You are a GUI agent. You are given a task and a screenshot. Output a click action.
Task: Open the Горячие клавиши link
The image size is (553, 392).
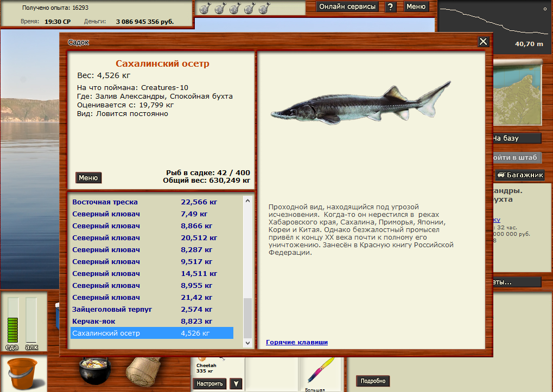297,342
